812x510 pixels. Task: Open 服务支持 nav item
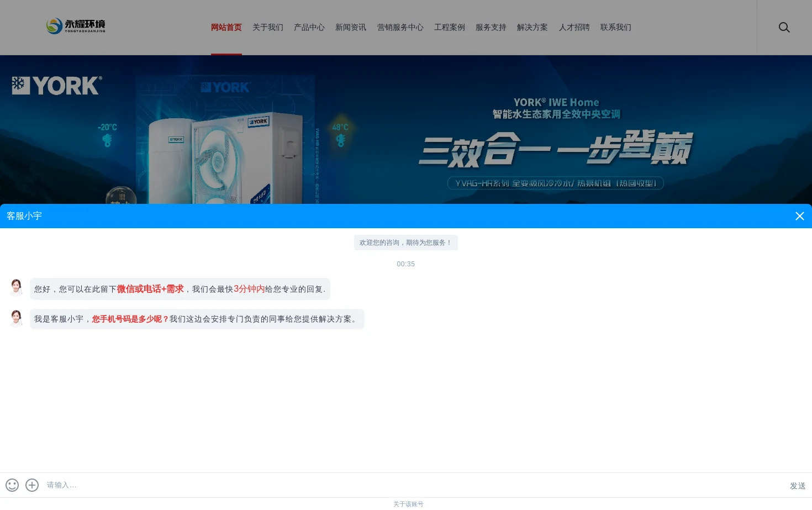491,27
